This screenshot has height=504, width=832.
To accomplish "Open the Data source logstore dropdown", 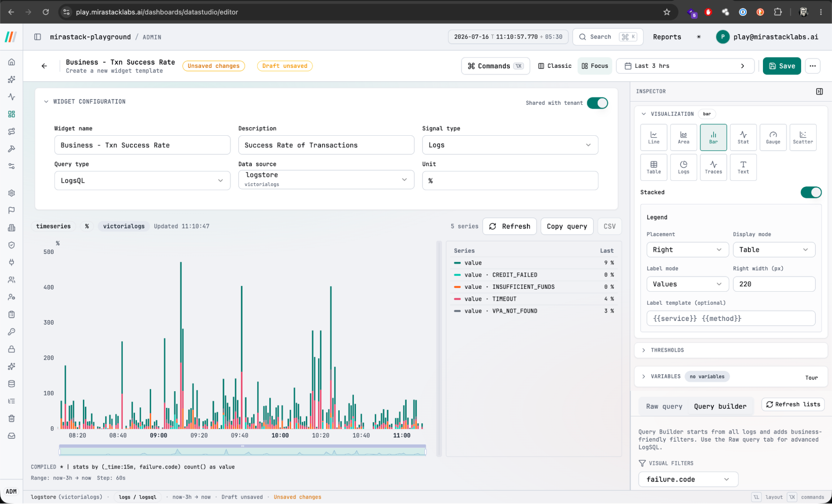I will click(326, 180).
